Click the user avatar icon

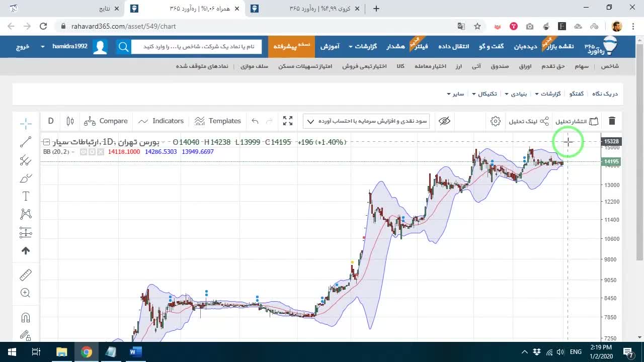[x=100, y=47]
